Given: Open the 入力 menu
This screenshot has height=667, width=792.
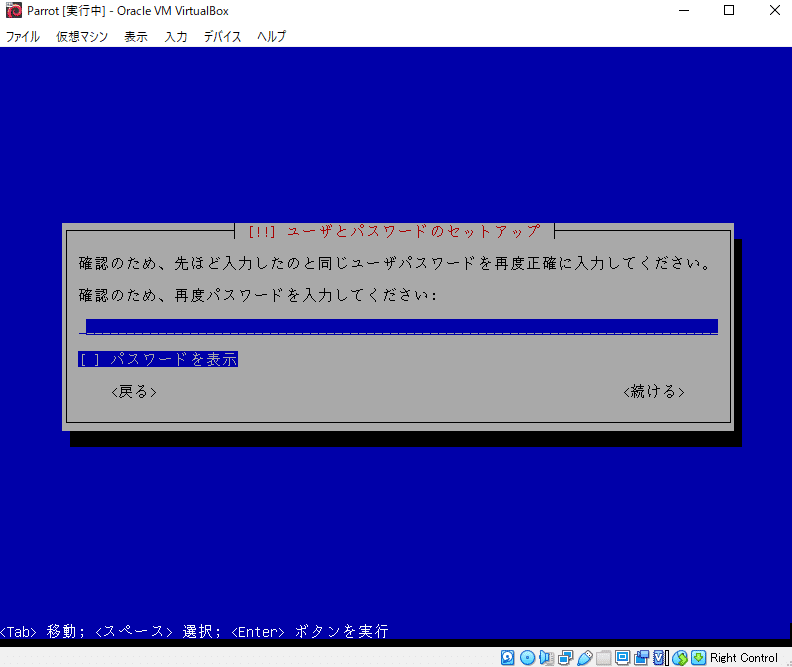Looking at the screenshot, I should click(176, 36).
